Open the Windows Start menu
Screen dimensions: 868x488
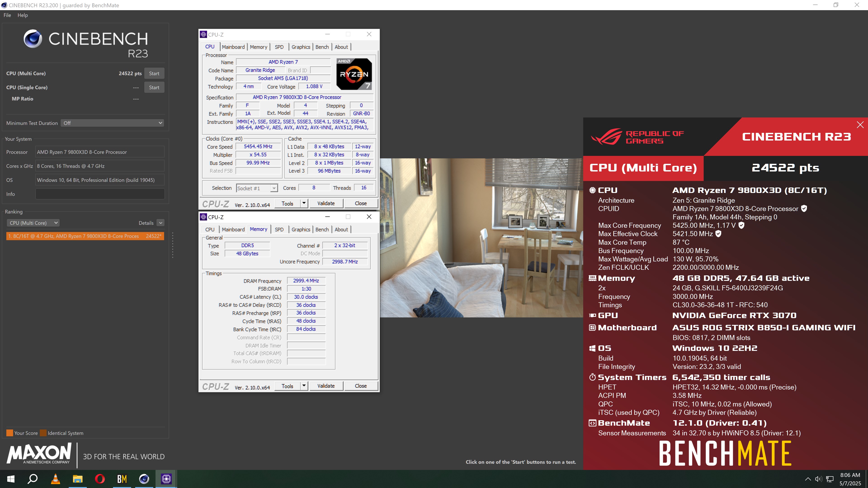point(11,479)
